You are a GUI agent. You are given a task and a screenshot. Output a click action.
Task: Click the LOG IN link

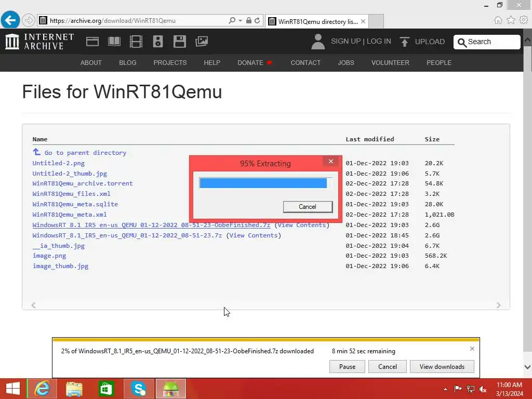379,41
